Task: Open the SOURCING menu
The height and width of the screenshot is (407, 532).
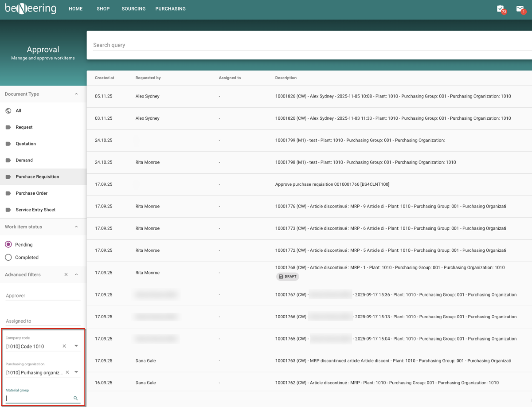Action: point(133,9)
